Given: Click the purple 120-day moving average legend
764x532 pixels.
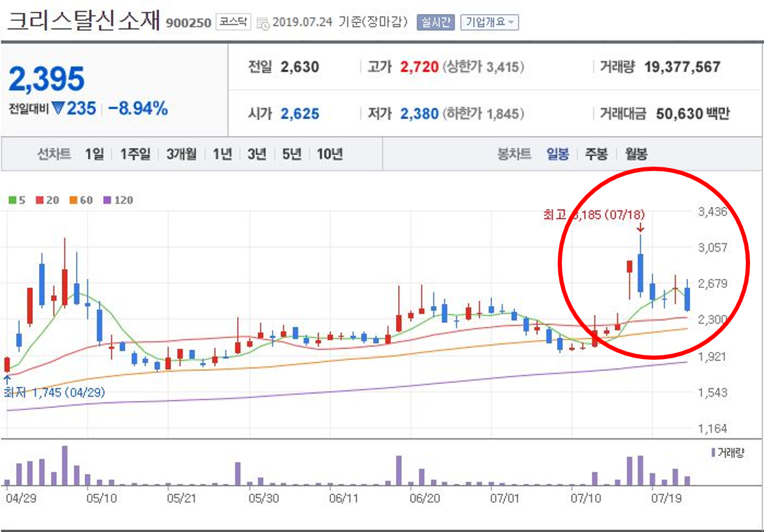Looking at the screenshot, I should coord(118,200).
